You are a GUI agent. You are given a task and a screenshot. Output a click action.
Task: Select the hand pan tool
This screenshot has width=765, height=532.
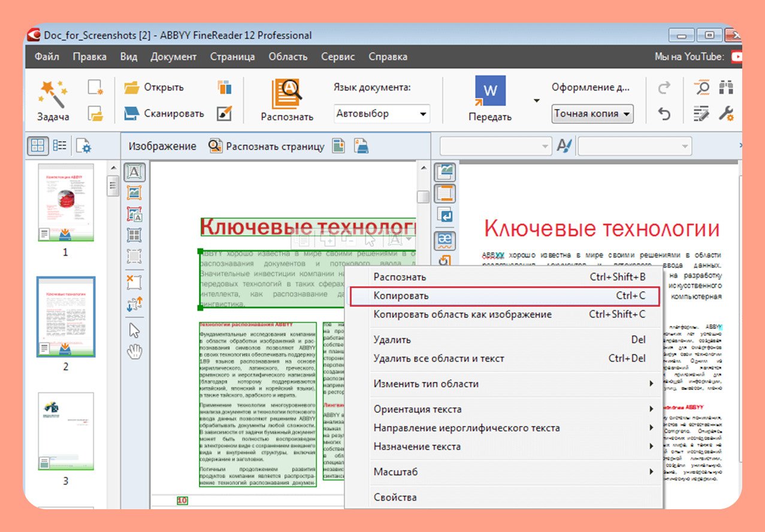tap(135, 352)
